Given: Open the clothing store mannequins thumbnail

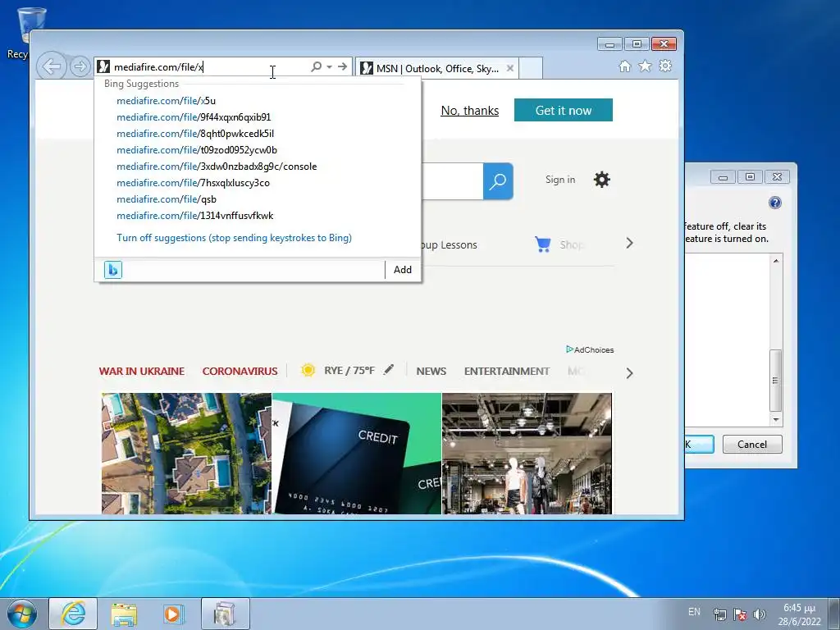Looking at the screenshot, I should coord(527,454).
